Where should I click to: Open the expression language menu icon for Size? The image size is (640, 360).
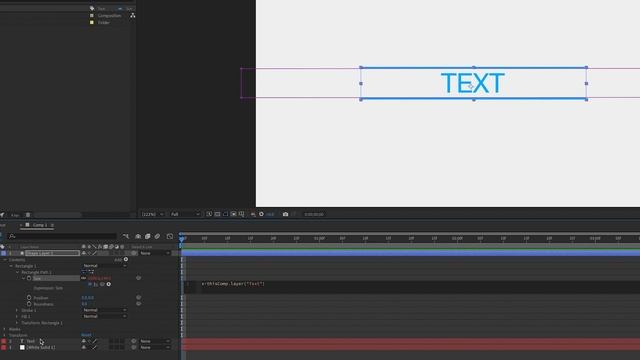109,284
